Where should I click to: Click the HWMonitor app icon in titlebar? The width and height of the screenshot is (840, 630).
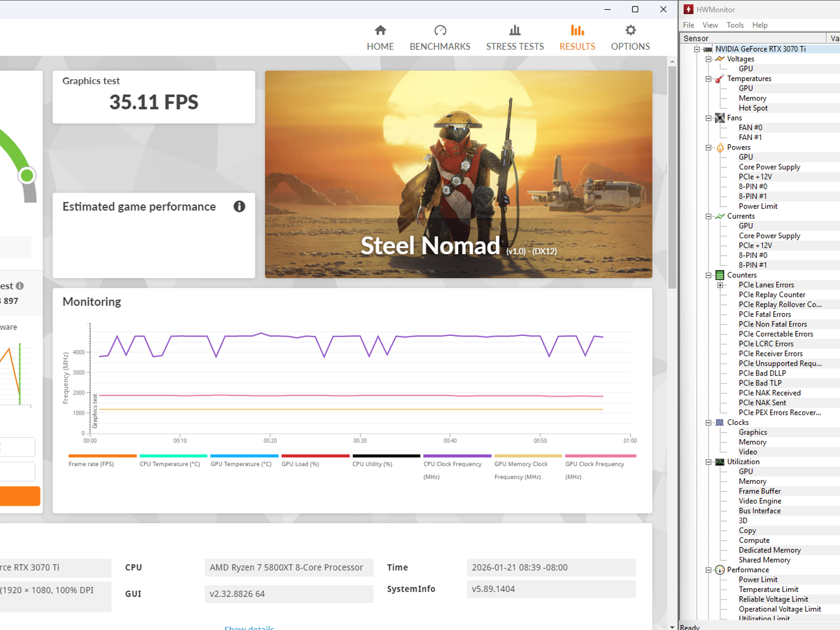pos(689,9)
